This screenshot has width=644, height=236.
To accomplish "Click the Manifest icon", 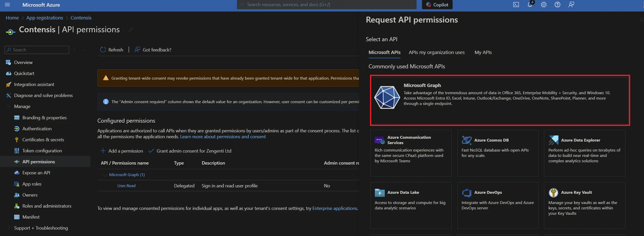I will (x=17, y=217).
